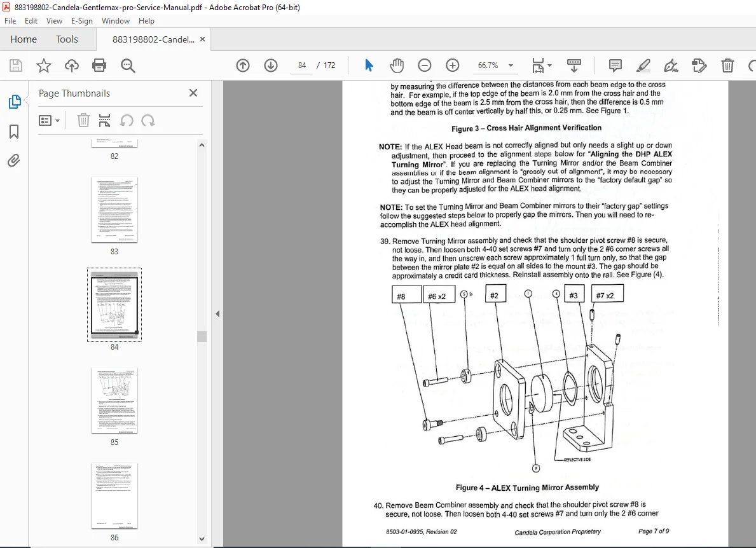Open the E-Sign menu
Image resolution: width=756 pixels, height=548 pixels.
pos(81,21)
